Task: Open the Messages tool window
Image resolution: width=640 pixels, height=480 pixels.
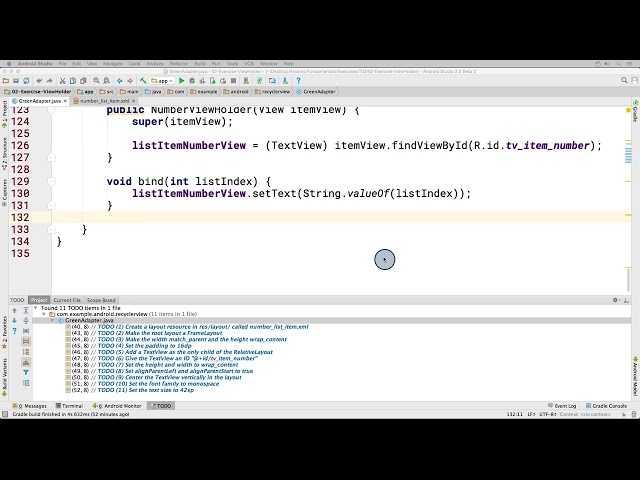Action: [30, 406]
